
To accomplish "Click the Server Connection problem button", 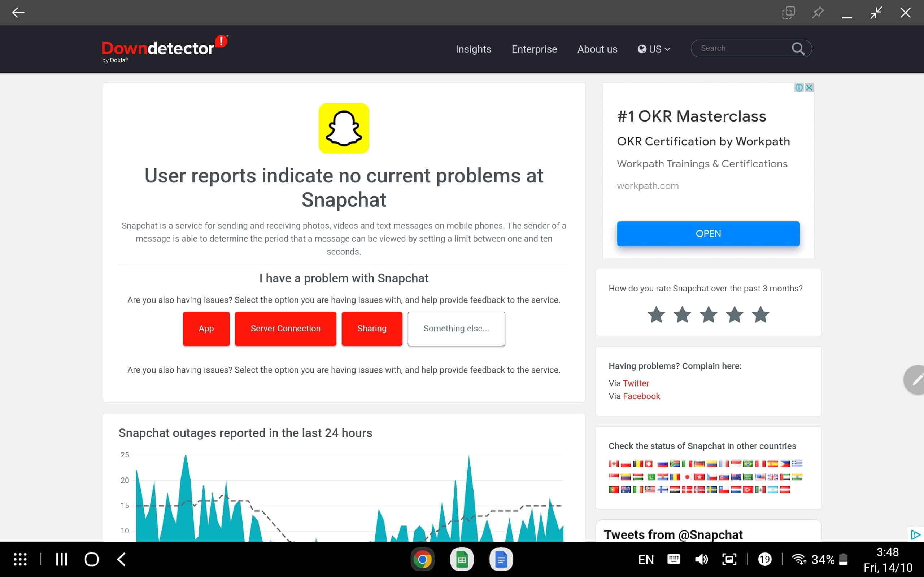I will [x=286, y=329].
